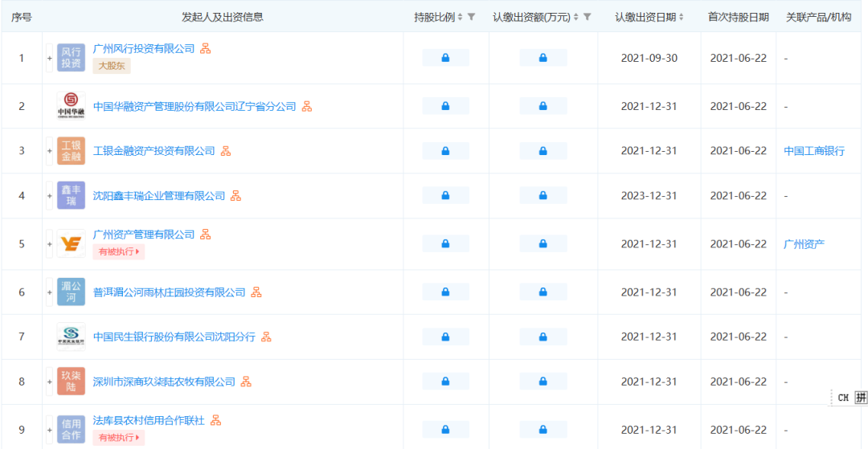Click the 拼 input method indicator

coord(860,398)
